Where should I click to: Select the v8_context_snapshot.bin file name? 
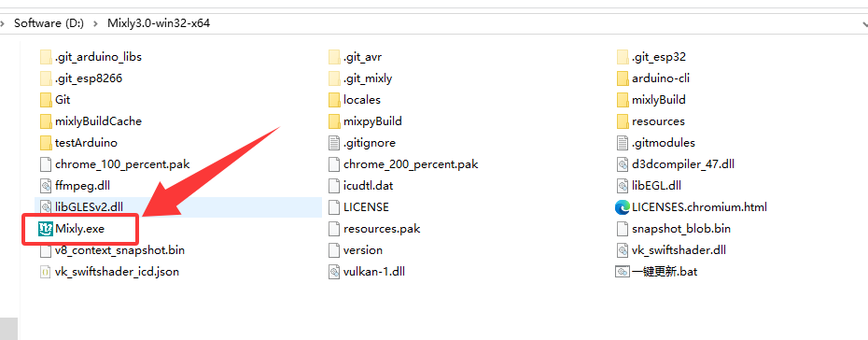tap(119, 250)
